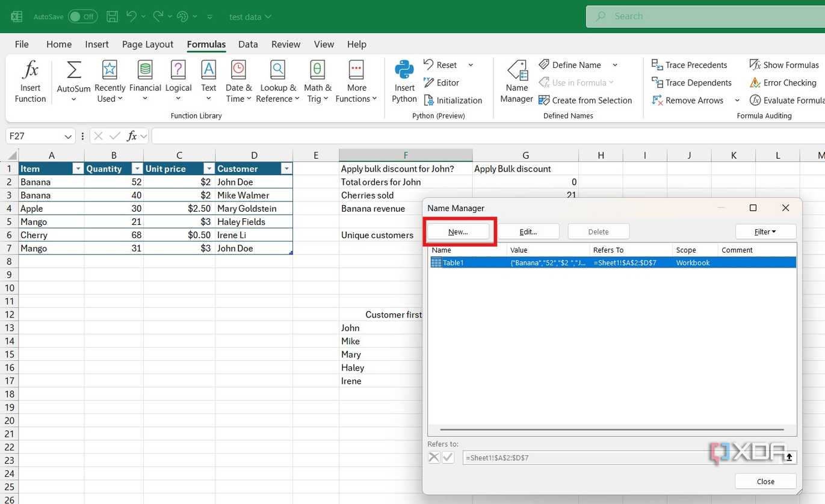This screenshot has height=504, width=825.
Task: Expand the Define Name dropdown arrow
Action: click(615, 65)
